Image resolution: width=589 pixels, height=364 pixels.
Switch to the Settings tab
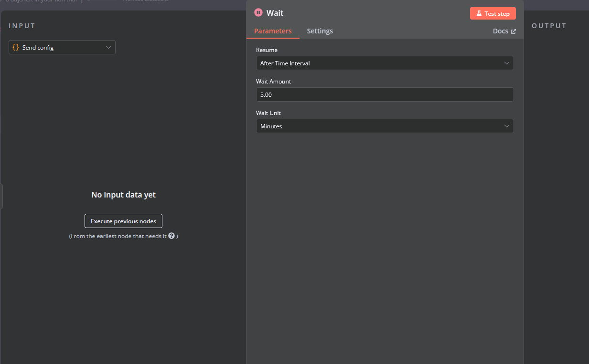tap(320, 31)
